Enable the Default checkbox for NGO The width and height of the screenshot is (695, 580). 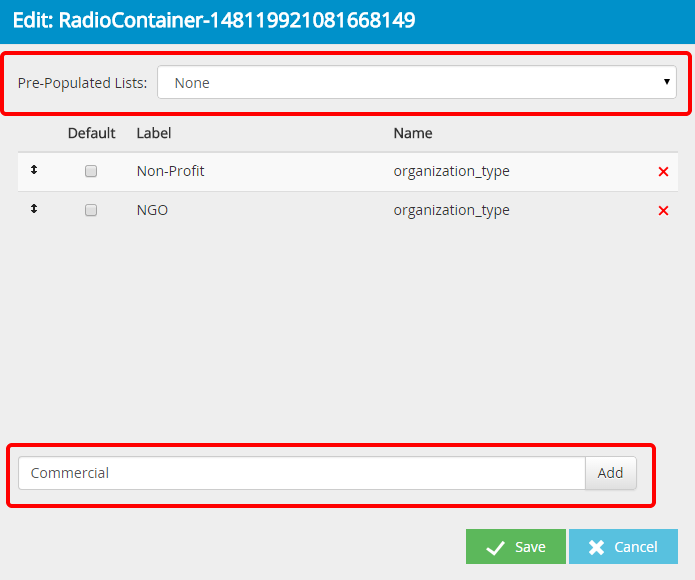pos(91,211)
